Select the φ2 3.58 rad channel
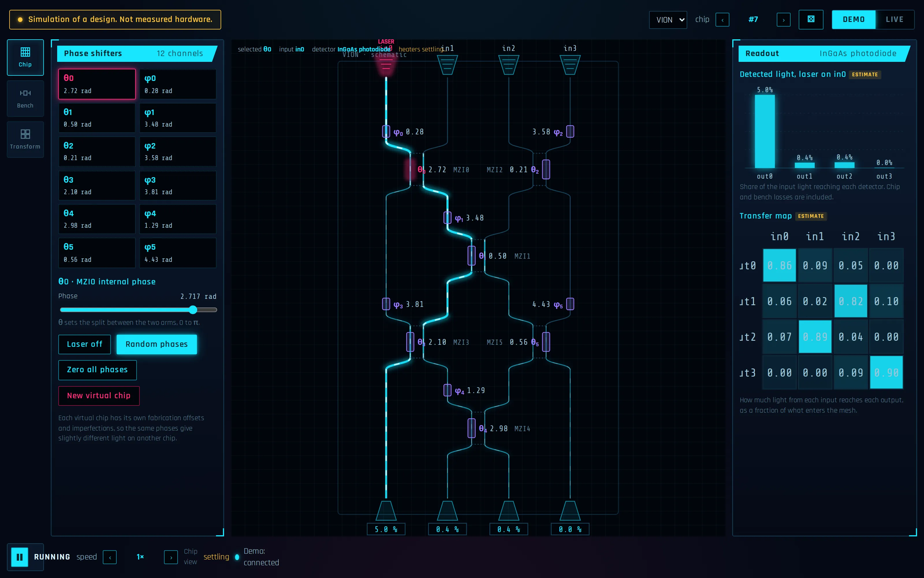Screen dimensions: 924x578 coord(178,151)
